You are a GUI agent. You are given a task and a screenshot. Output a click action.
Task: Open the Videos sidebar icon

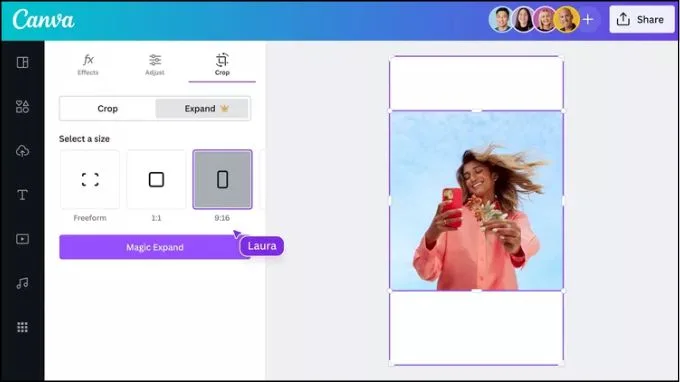pos(23,239)
